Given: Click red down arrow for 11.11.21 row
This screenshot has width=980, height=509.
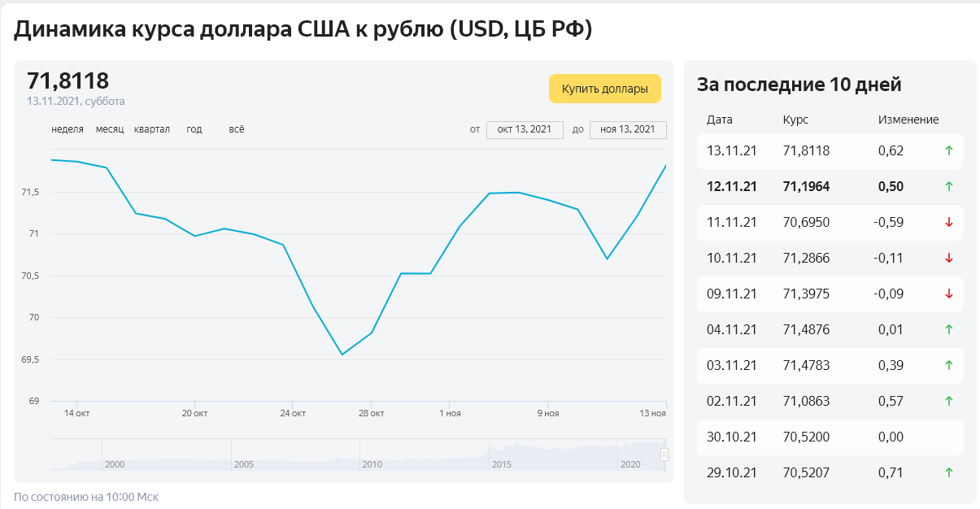Looking at the screenshot, I should [948, 222].
